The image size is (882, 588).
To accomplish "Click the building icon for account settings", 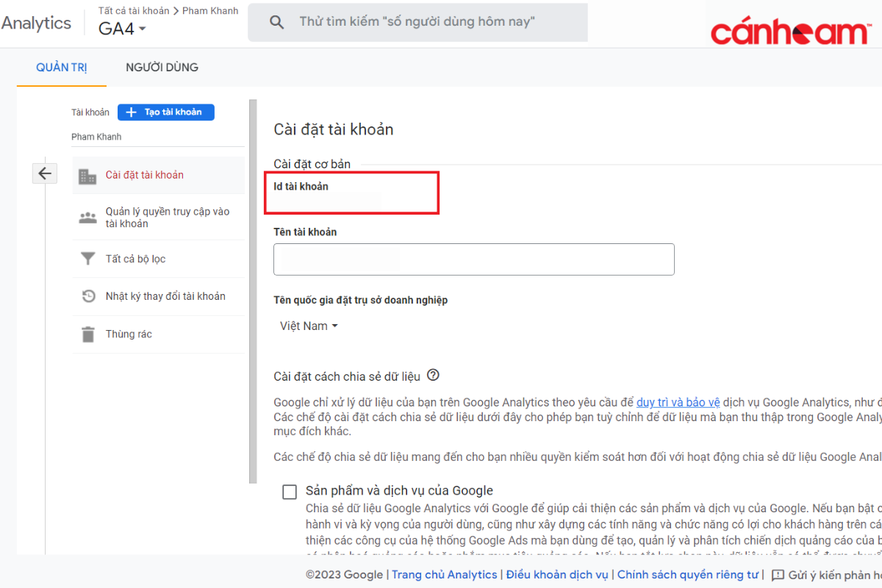I will pos(87,176).
